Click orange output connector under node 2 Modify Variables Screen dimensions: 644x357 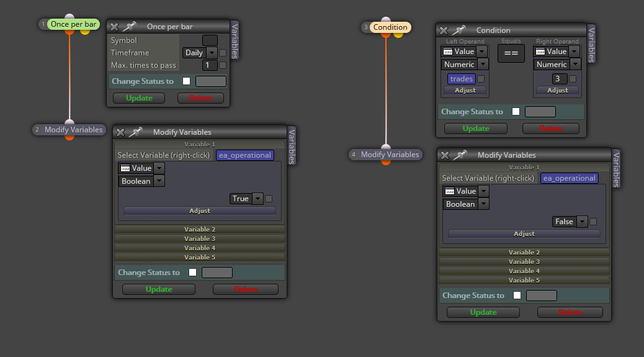tap(69, 138)
